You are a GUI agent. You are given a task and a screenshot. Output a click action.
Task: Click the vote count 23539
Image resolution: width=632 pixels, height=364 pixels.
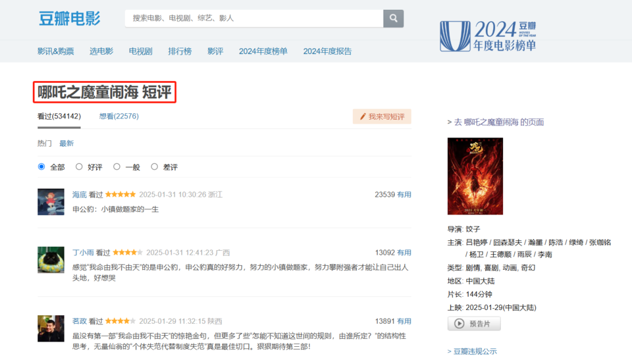point(385,195)
